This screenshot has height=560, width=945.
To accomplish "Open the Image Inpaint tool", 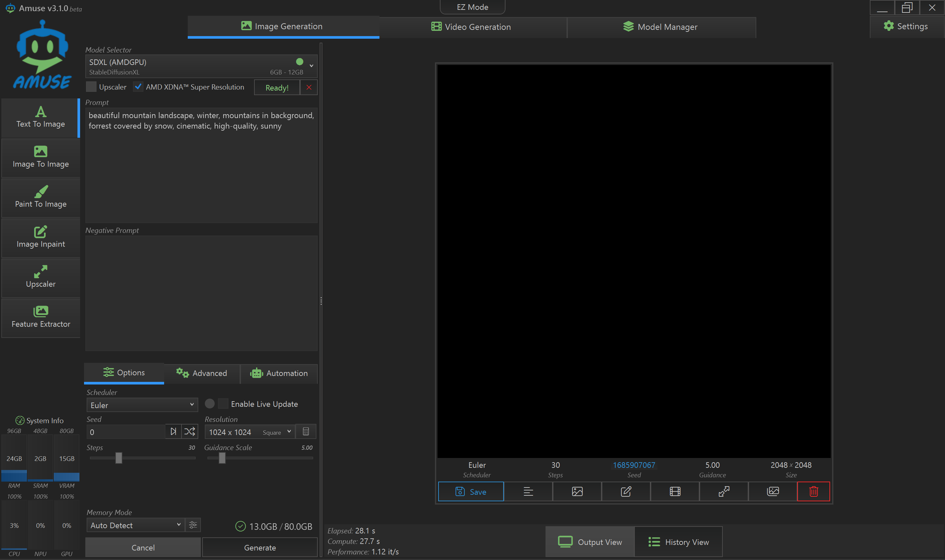I will point(41,238).
